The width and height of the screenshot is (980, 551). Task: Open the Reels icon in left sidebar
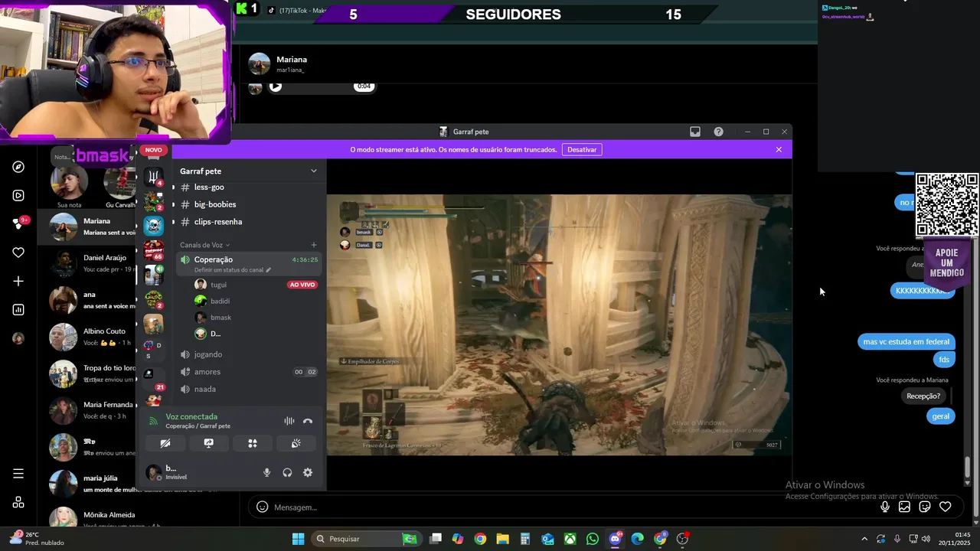pos(18,195)
